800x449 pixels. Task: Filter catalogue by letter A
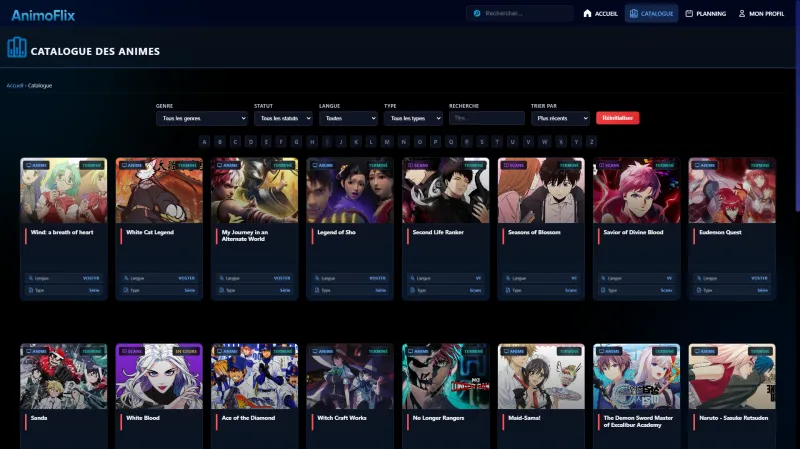pos(205,142)
